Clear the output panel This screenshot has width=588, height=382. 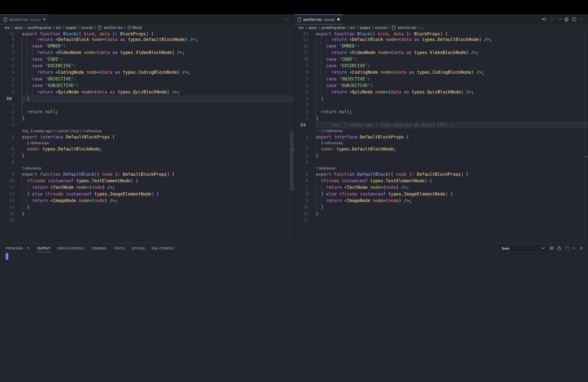(x=551, y=248)
